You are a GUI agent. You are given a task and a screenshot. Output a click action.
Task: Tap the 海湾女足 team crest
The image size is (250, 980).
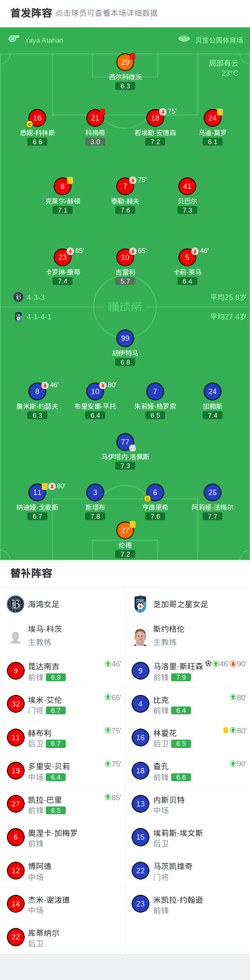pyautogui.click(x=15, y=604)
